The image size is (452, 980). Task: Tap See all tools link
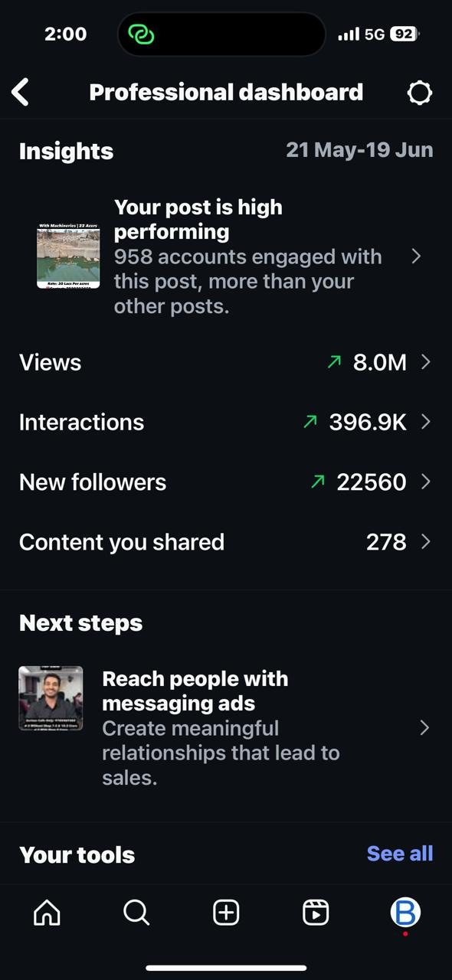400,854
